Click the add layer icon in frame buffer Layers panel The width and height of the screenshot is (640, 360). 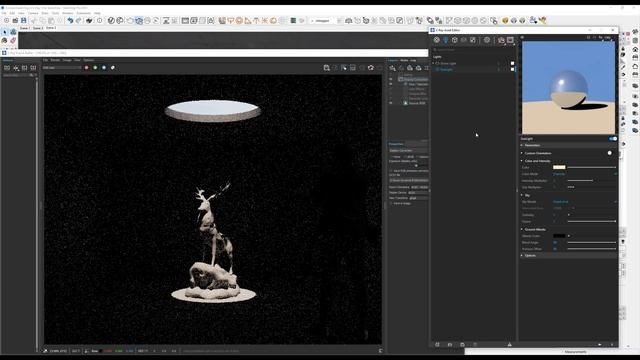pos(392,68)
